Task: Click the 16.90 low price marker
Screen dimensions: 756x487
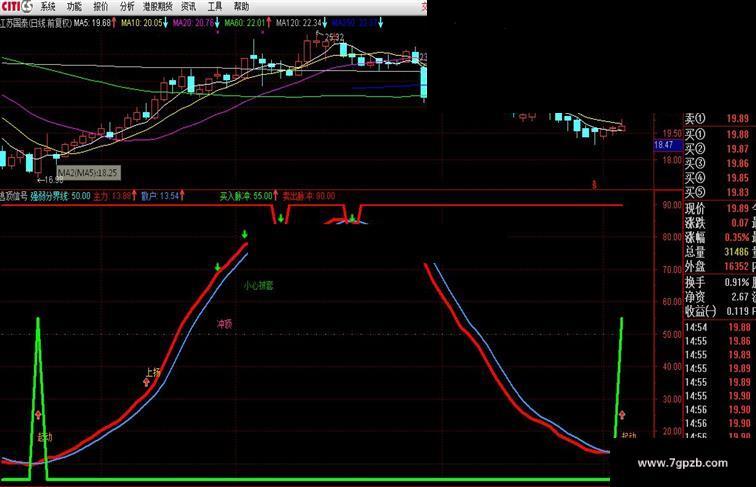Action: tap(51, 180)
